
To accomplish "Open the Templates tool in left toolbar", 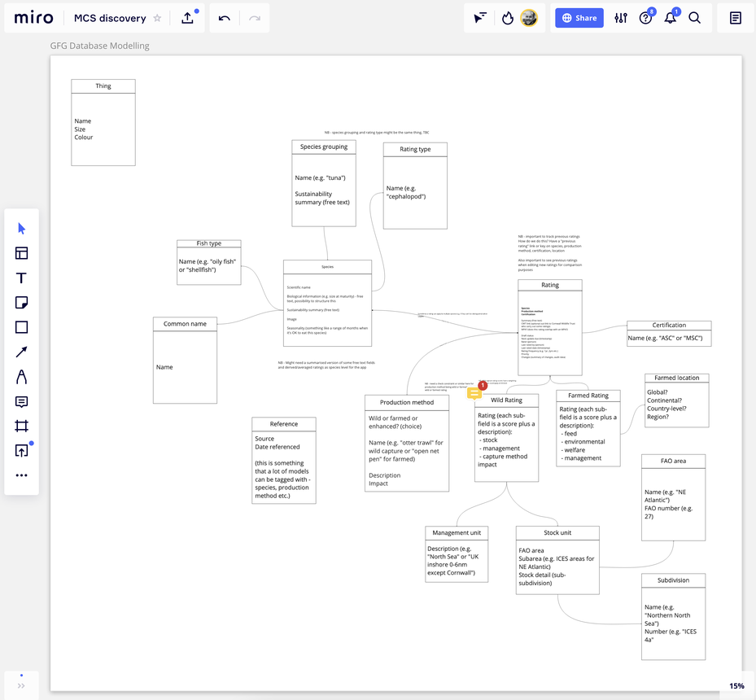I will pyautogui.click(x=22, y=253).
